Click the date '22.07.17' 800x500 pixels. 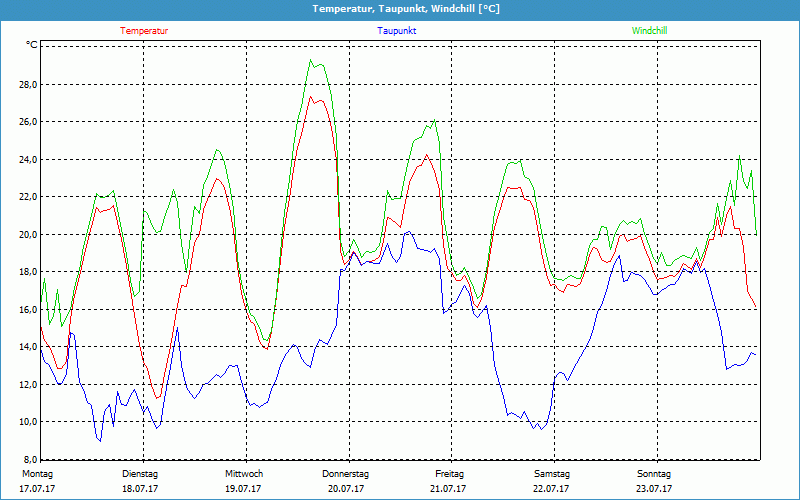pos(551,489)
